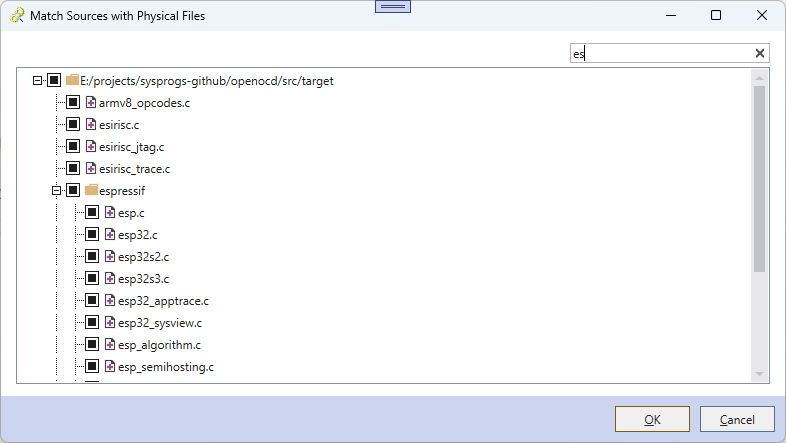Click the key icon in title bar

(17, 16)
